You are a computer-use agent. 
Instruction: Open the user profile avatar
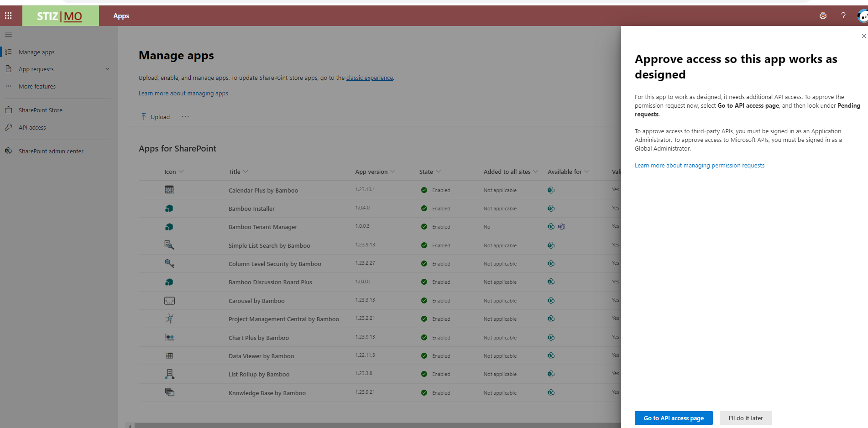coord(863,16)
